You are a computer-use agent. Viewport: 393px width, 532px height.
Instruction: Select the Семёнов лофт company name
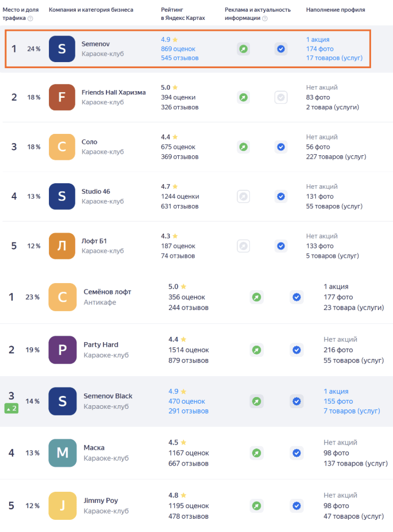pos(107,292)
